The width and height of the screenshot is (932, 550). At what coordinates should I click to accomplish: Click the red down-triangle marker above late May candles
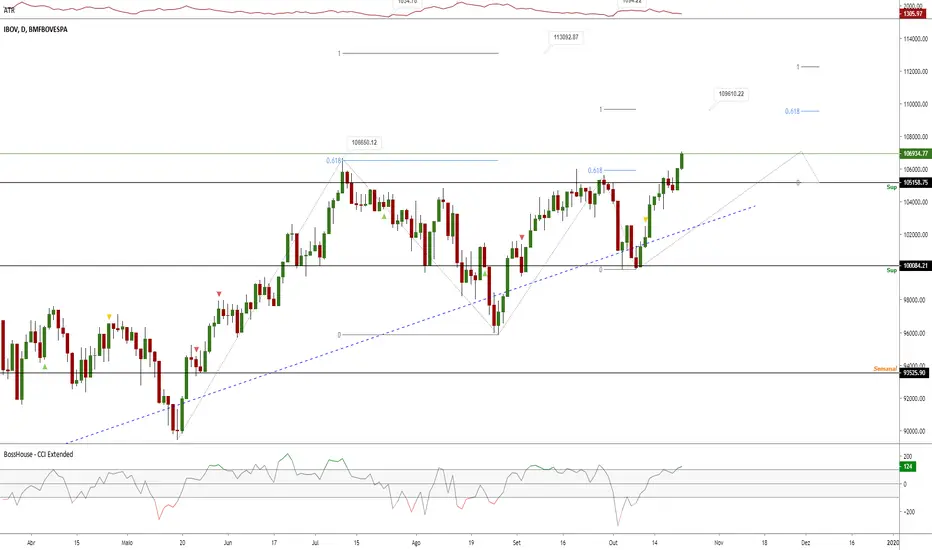(x=219, y=294)
